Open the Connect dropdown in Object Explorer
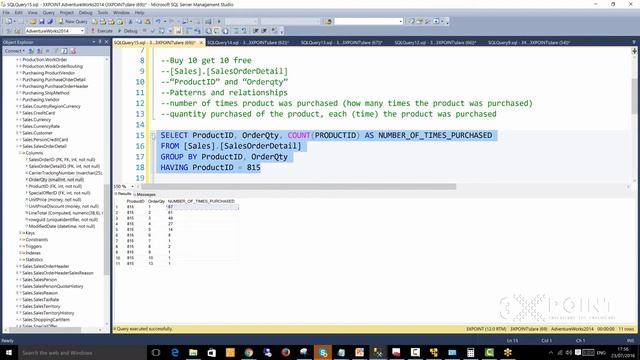Image resolution: width=640 pixels, height=360 pixels. (15, 51)
